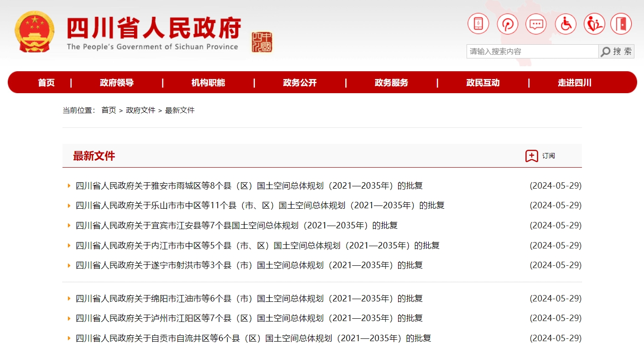Open the 绵阳市江油市等6个县 document link

pos(249,299)
